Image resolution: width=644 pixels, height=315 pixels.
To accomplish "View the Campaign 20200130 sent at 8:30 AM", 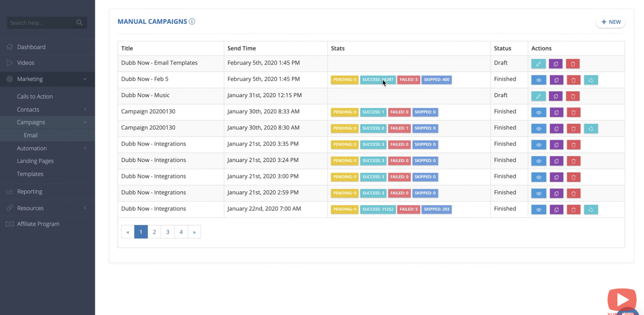I will pos(539,129).
